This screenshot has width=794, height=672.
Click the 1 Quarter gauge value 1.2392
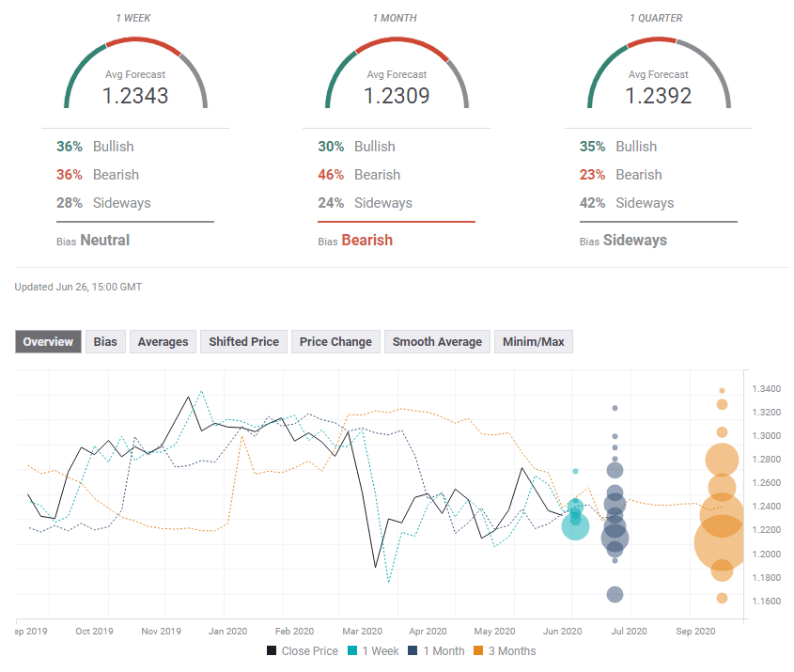click(x=658, y=95)
